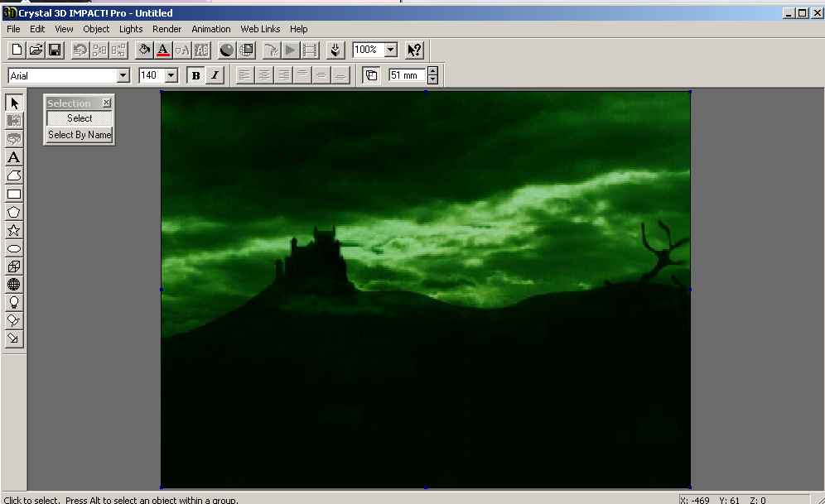Image resolution: width=825 pixels, height=504 pixels.
Task: Select the 3D cube tool
Action: (14, 266)
